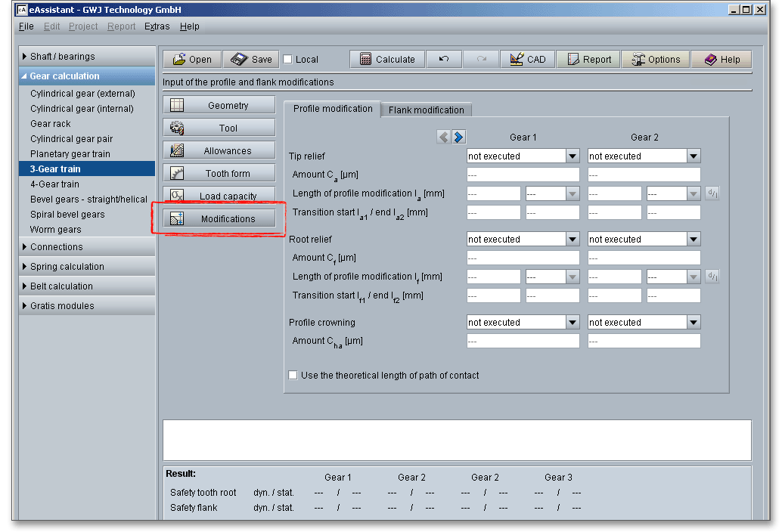Click the Save button

click(x=251, y=60)
